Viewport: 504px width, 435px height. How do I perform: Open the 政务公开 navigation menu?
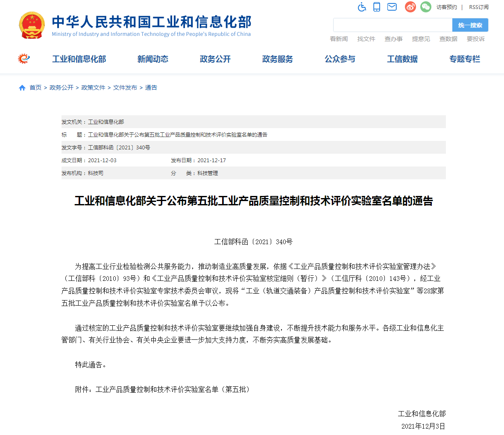pyautogui.click(x=215, y=59)
